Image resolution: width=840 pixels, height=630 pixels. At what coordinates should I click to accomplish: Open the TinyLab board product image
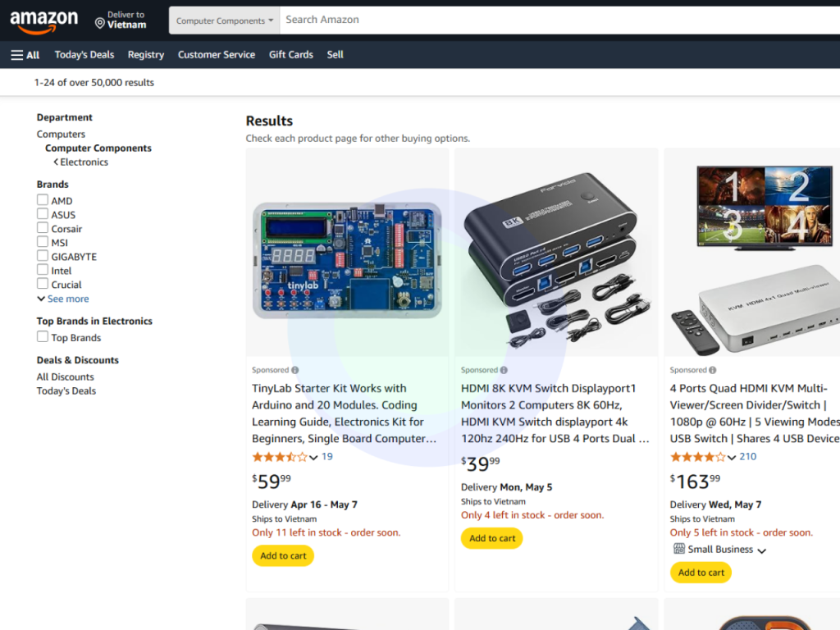[347, 260]
